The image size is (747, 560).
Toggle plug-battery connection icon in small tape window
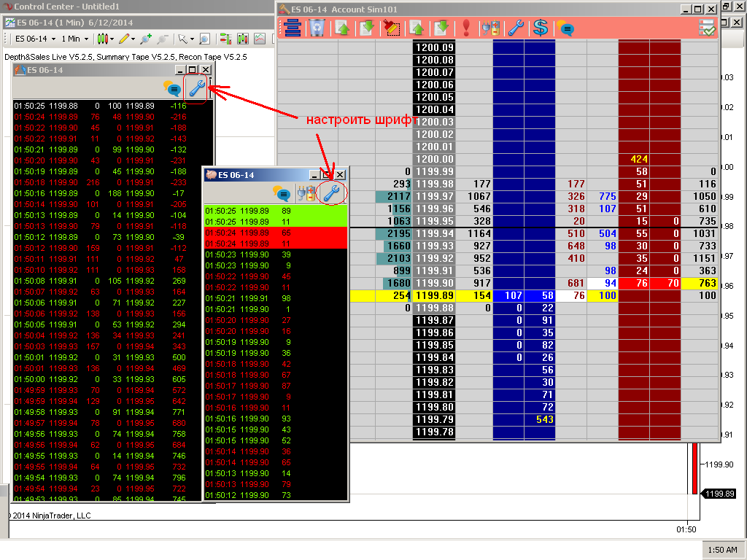307,194
